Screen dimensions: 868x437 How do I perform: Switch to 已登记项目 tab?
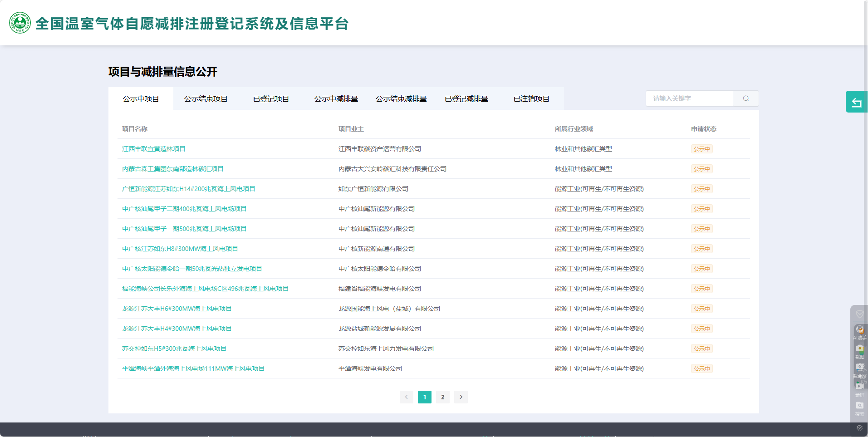click(x=271, y=99)
